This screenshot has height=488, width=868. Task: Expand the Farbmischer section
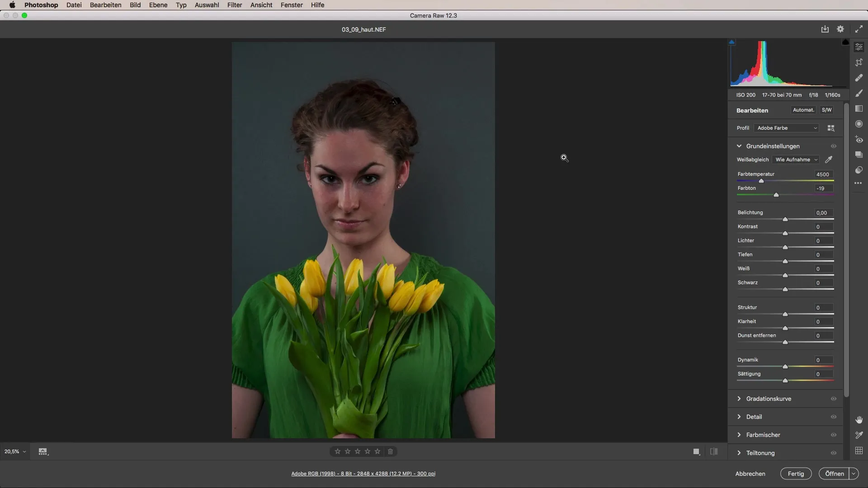(739, 435)
